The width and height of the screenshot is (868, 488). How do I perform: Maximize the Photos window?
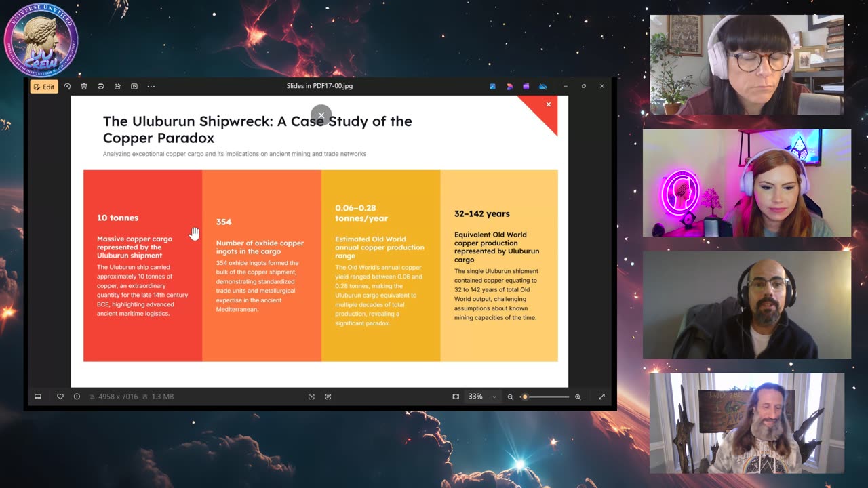583,86
